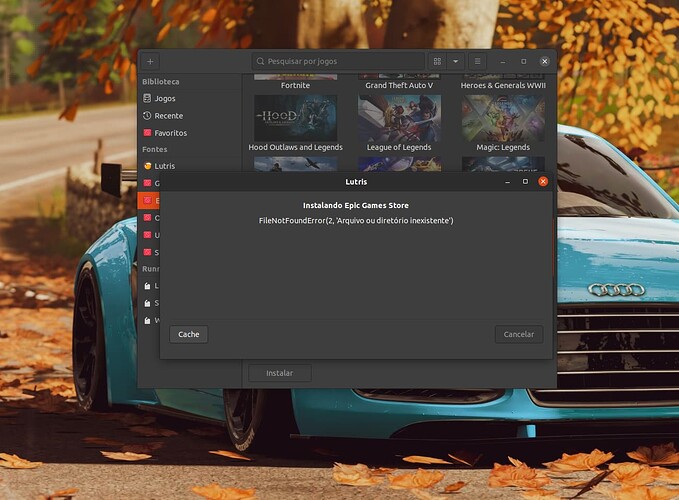Close the Lutris installer dialog
Screen dimensions: 679x500
click(x=543, y=181)
